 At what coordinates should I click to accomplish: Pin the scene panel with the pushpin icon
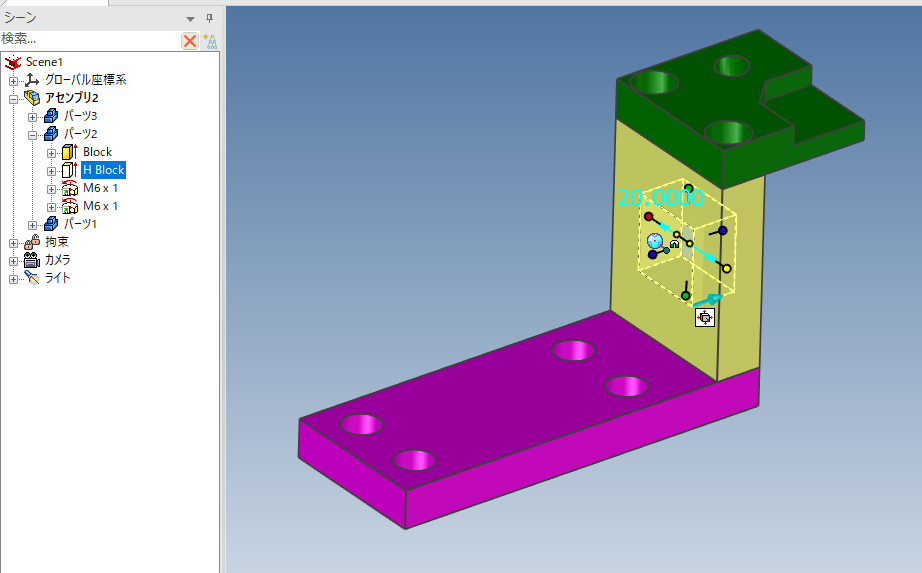[x=209, y=19]
